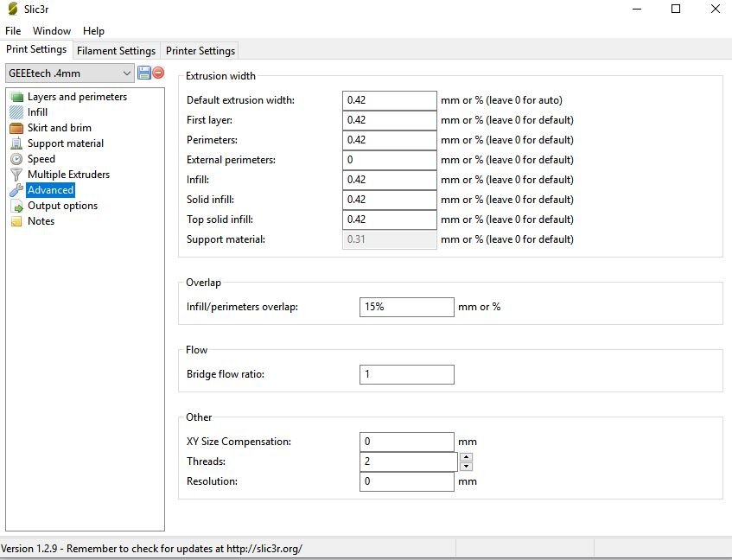This screenshot has width=732, height=560.
Task: Click the Slic3r app logo icon
Action: [13, 9]
